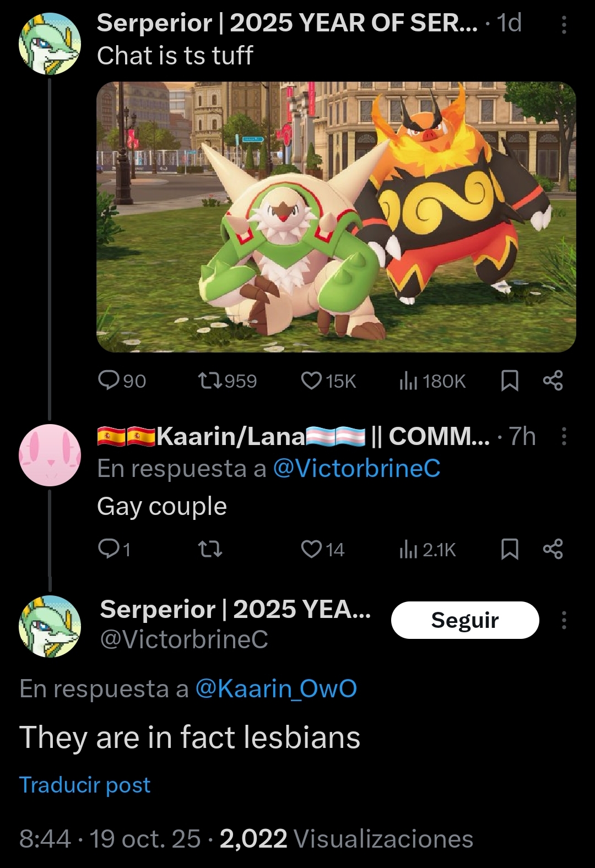595x868 pixels.
Task: Share the original Serperior post
Action: tap(553, 381)
